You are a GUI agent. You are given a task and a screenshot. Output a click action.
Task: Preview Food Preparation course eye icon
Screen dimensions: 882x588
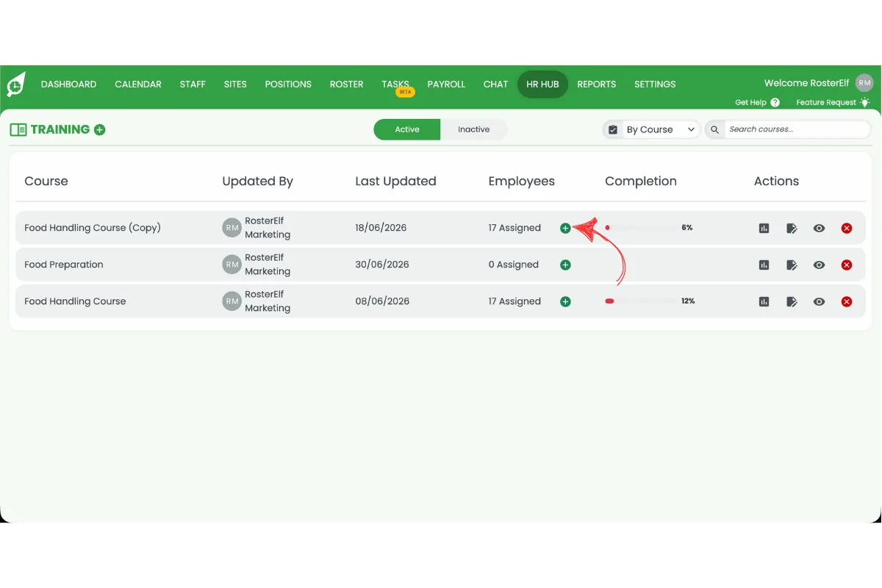coord(819,265)
